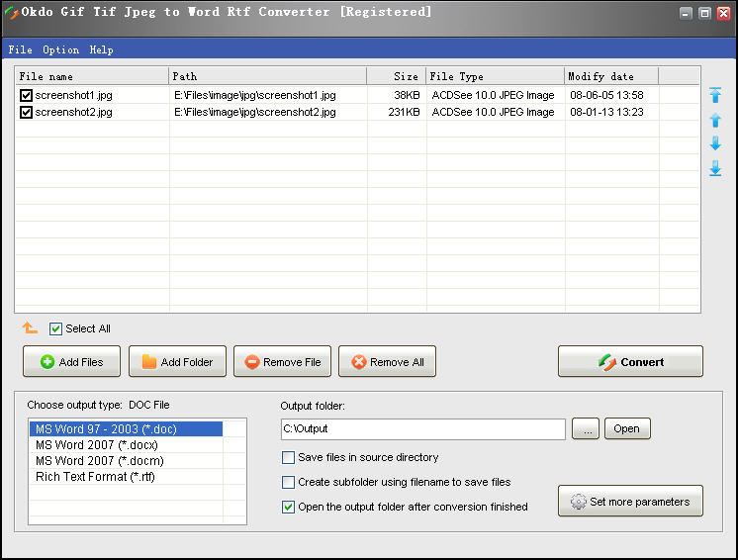738x560 pixels.
Task: Click path E:\Files\image\jpg\screenshot1.jpg
Action: click(255, 96)
